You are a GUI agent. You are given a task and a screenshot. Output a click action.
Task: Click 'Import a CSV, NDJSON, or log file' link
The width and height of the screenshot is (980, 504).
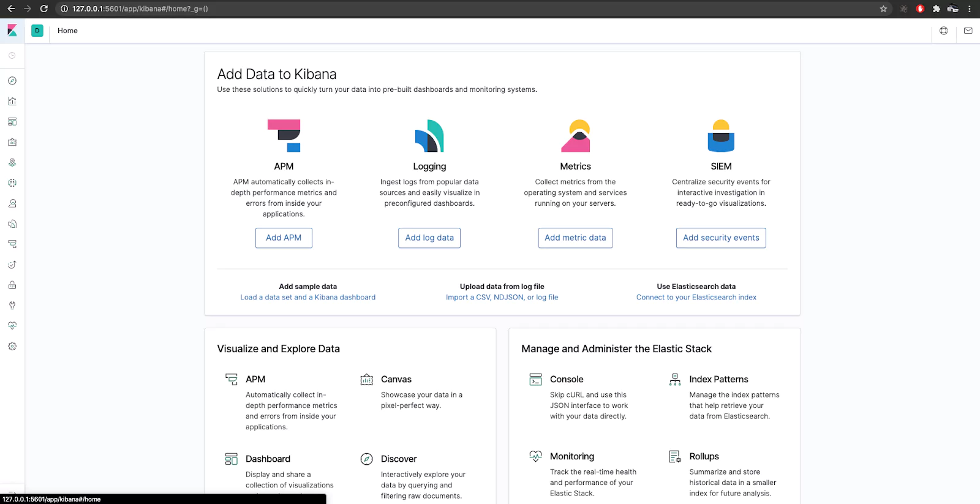502,298
